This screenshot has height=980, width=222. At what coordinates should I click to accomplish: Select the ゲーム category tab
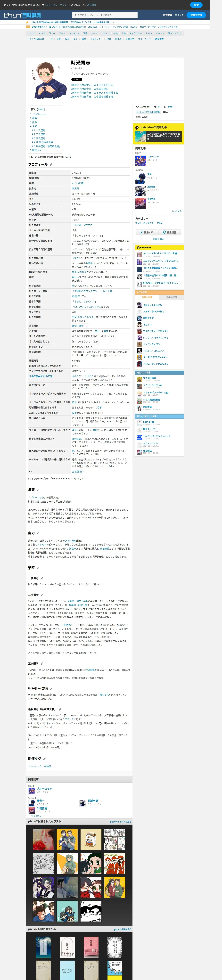[x=62, y=33]
